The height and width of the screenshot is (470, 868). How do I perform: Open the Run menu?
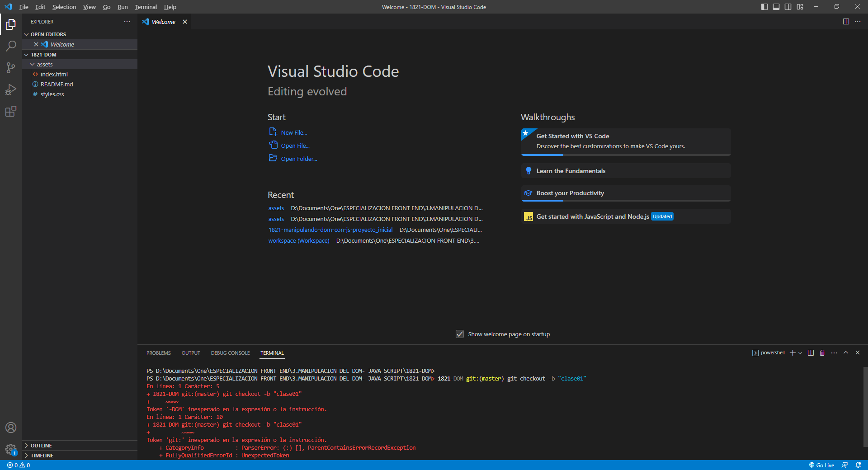(123, 7)
